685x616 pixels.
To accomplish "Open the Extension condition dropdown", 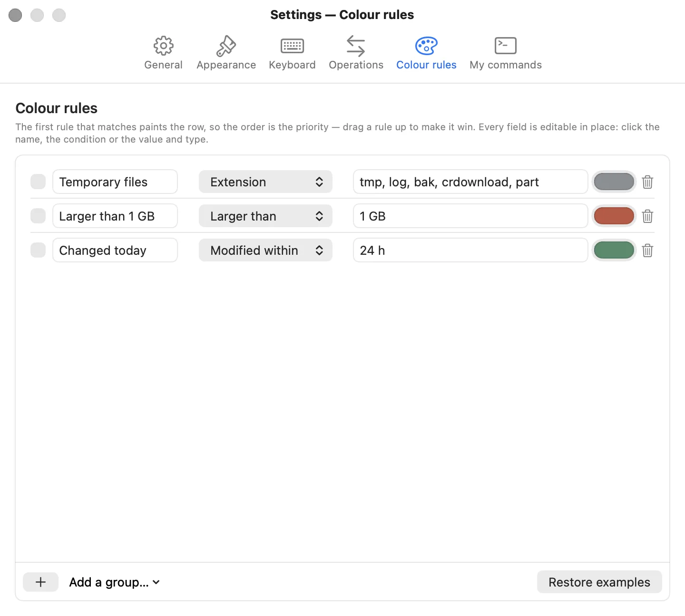I will [265, 182].
